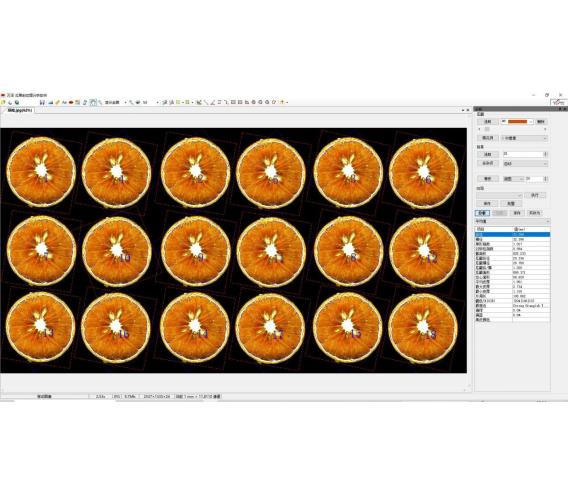Screen dimensions: 568x495
Task: Click the slider track under the color box
Action: pyautogui.click(x=512, y=129)
